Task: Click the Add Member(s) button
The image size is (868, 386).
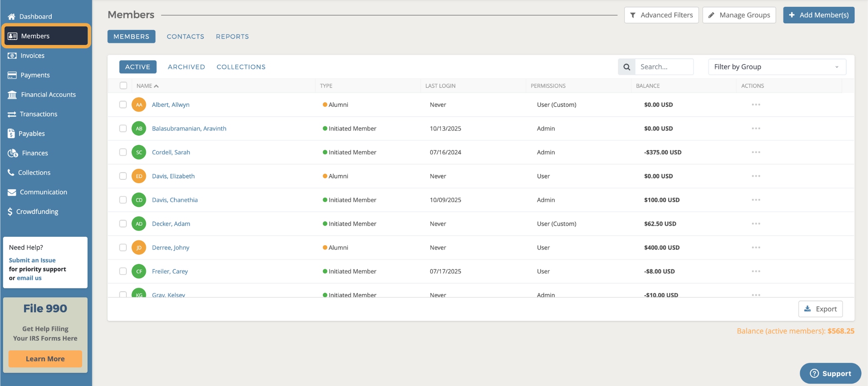Action: (x=818, y=14)
